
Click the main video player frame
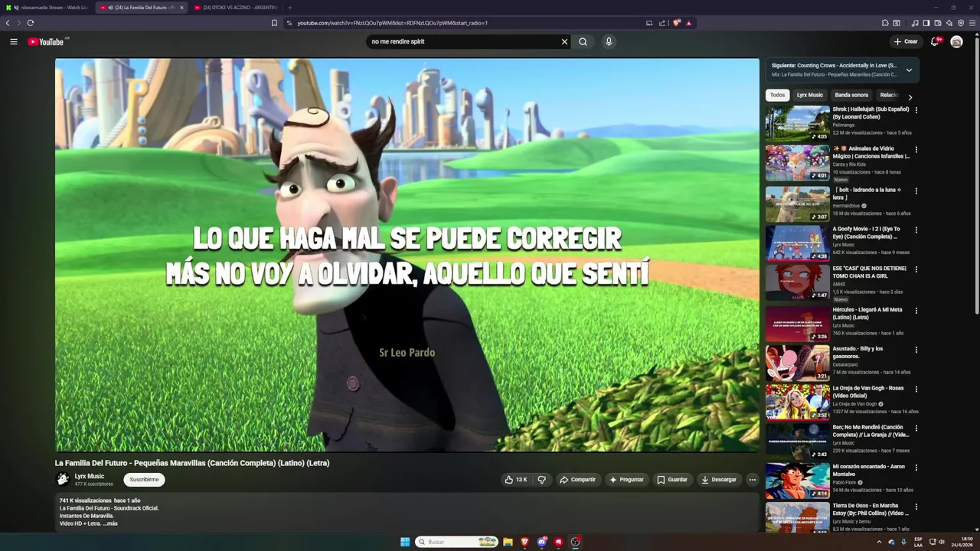(x=407, y=255)
